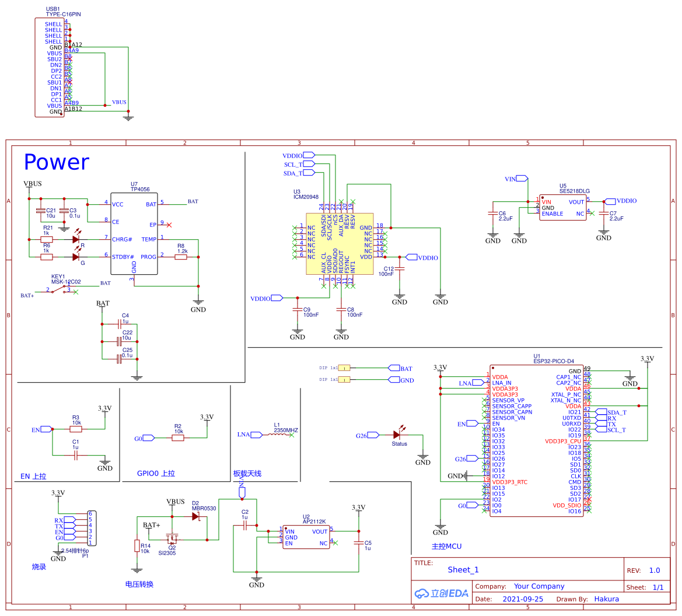Select the Sheet_1 title text
This screenshot has width=682, height=616.
point(463,570)
